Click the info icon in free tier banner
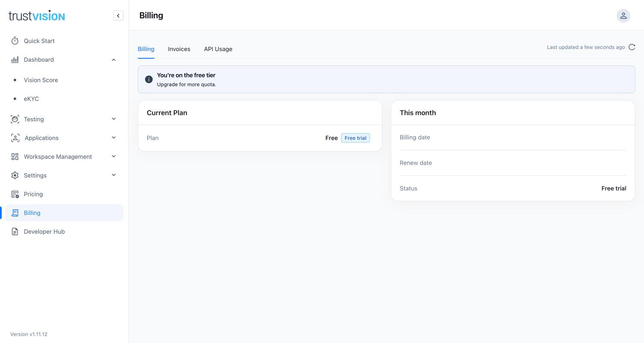The width and height of the screenshot is (644, 343). [149, 80]
